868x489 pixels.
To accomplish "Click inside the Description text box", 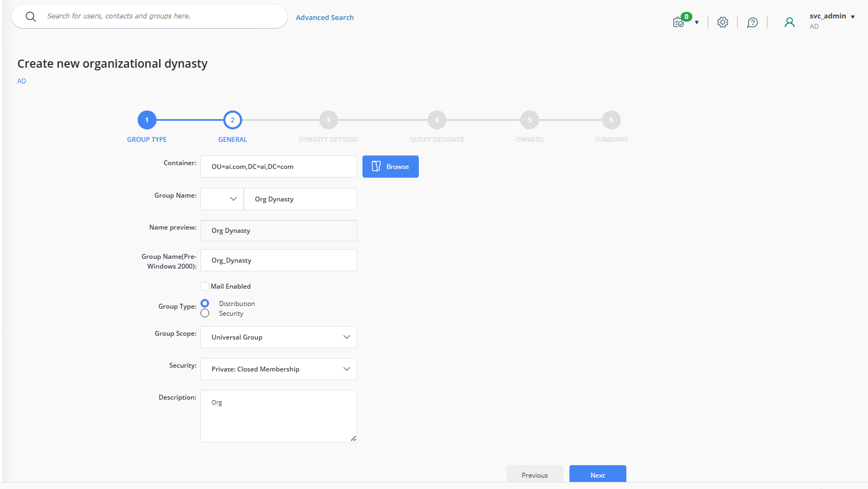I will pyautogui.click(x=278, y=414).
